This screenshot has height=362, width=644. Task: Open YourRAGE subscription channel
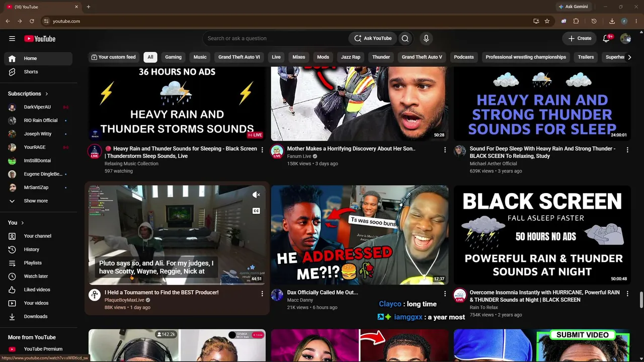point(38,147)
